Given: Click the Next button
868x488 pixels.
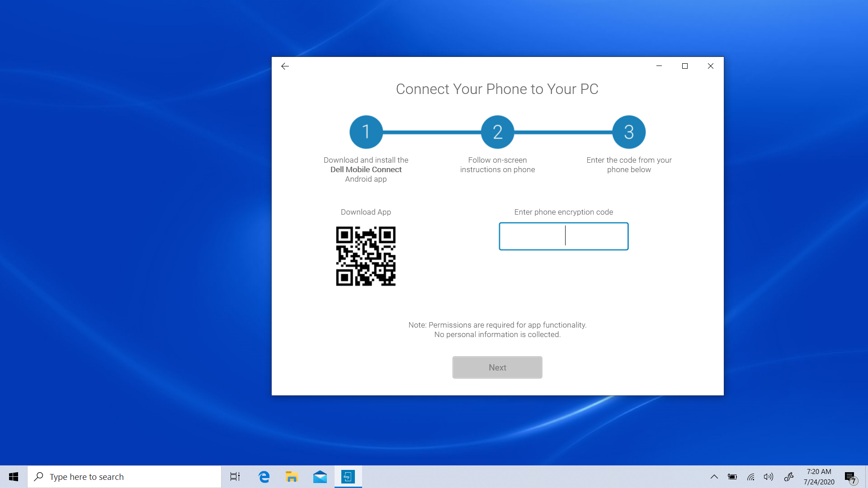Looking at the screenshot, I should coord(497,367).
